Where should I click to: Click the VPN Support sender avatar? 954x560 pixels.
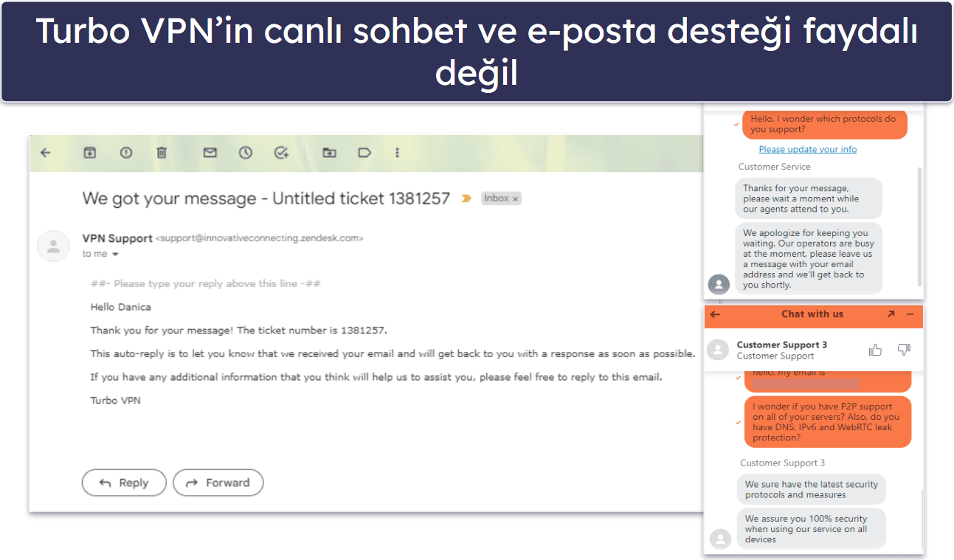[52, 246]
